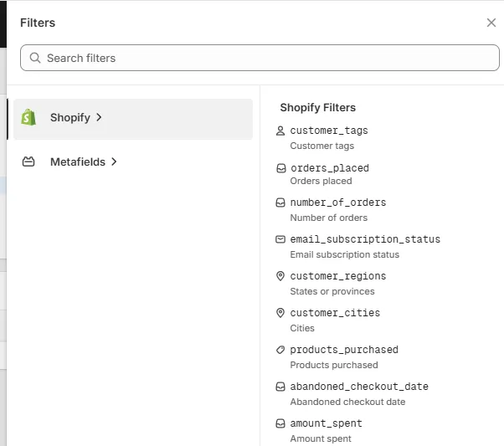Click the location pin beside customer_cities

pos(280,313)
